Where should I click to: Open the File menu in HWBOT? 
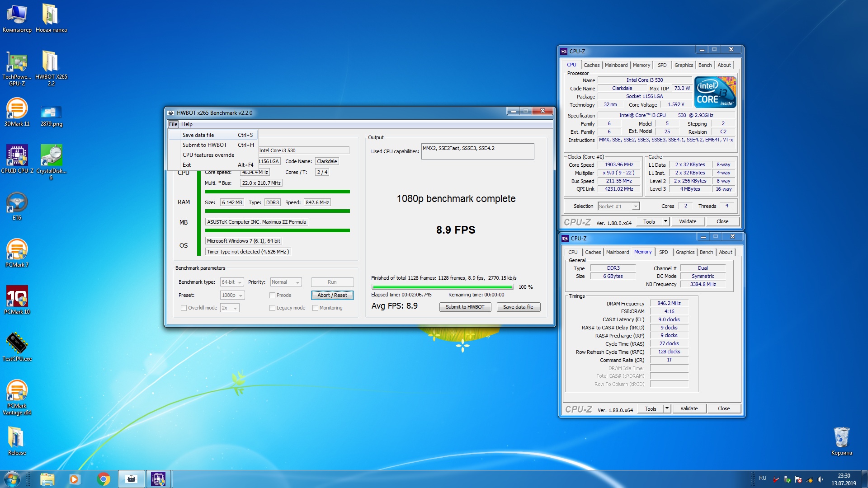click(173, 124)
